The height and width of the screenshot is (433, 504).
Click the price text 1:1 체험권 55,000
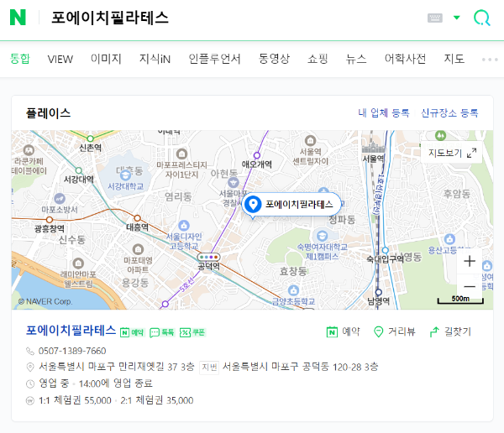75,400
